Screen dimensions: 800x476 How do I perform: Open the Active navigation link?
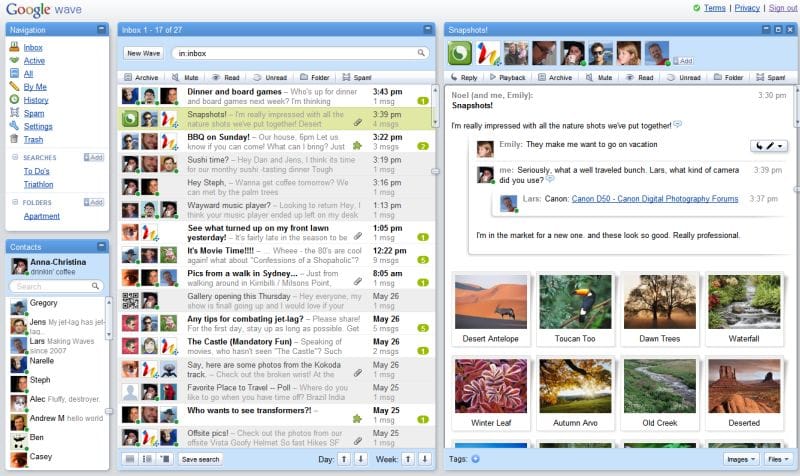[x=34, y=61]
